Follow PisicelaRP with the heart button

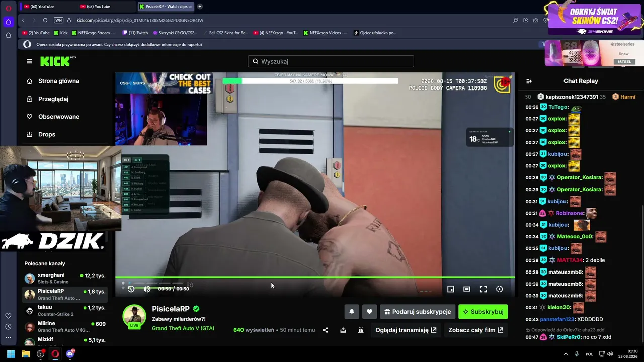369,312
